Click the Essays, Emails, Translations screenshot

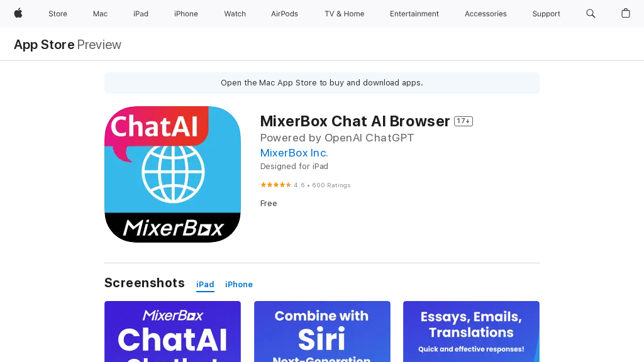coord(470,331)
